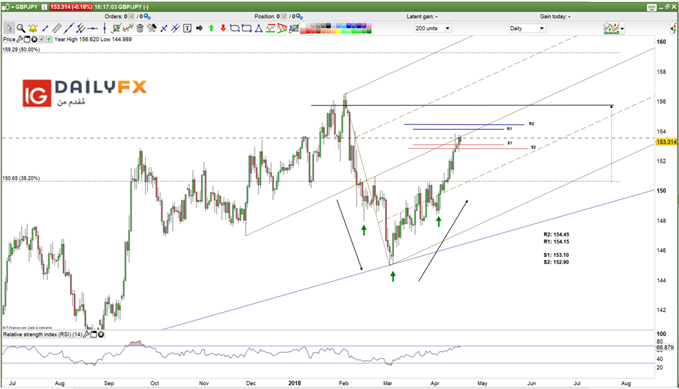Click the S2: 152.90 support note
This screenshot has height=389, width=679.
tap(556, 262)
